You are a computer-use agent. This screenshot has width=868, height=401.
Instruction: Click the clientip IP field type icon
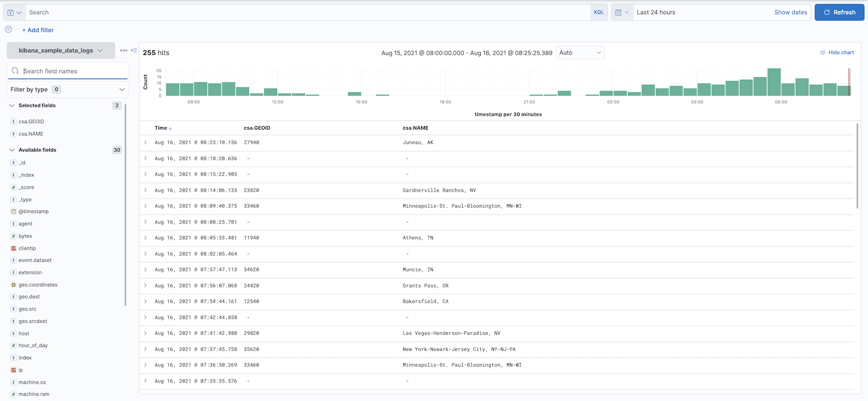14,249
